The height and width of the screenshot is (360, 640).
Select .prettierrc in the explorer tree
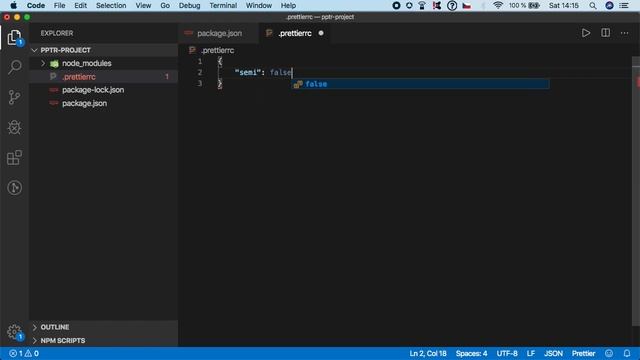[104, 77]
